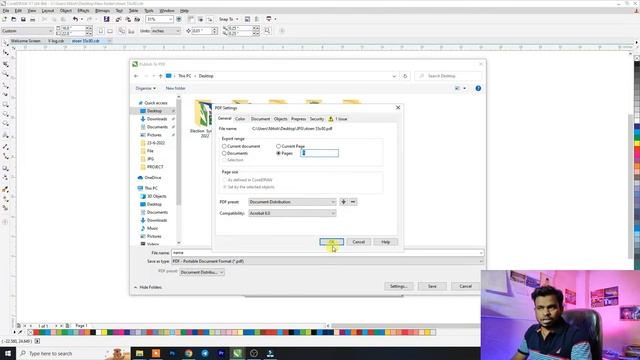Select the Zoom tool in the toolbox
This screenshot has height=360, width=640.
(5, 74)
